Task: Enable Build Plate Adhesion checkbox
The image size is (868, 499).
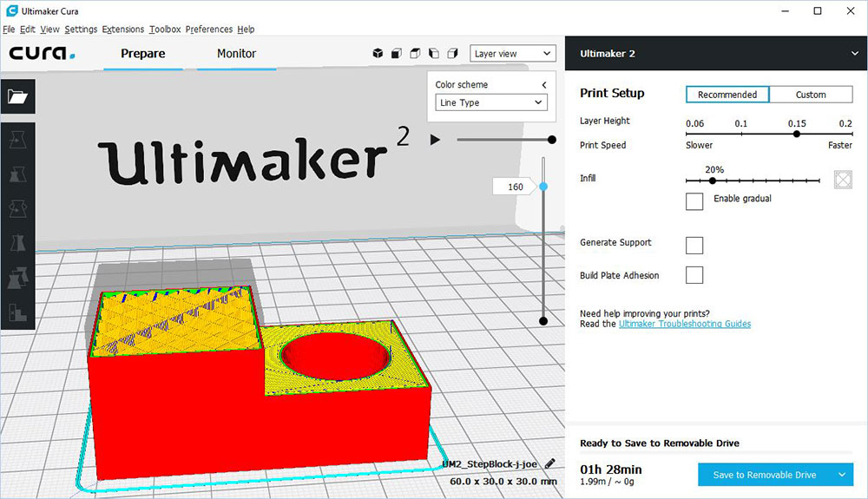Action: tap(694, 276)
